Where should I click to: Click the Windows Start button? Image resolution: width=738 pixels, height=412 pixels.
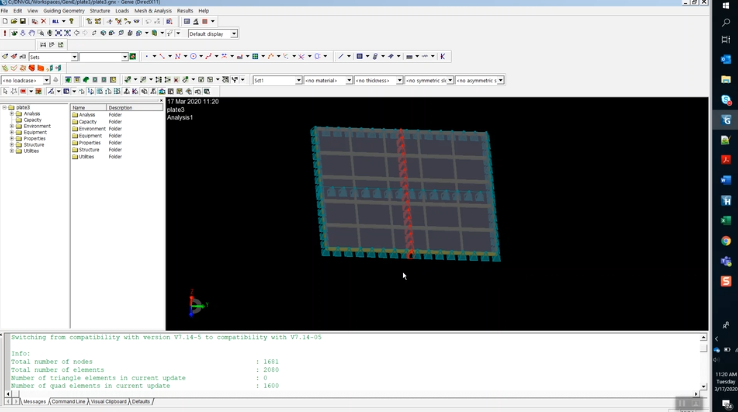725,5
